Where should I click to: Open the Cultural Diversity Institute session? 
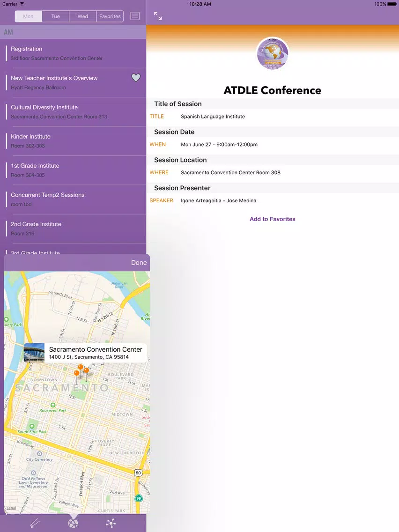[x=73, y=111]
